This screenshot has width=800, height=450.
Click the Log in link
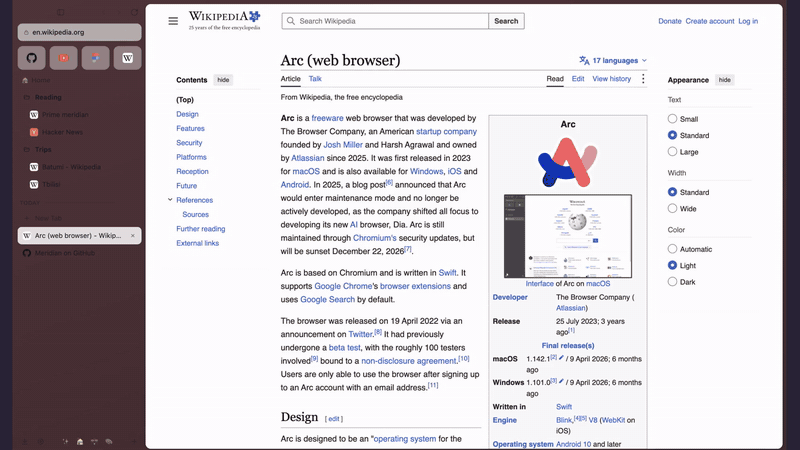click(748, 21)
